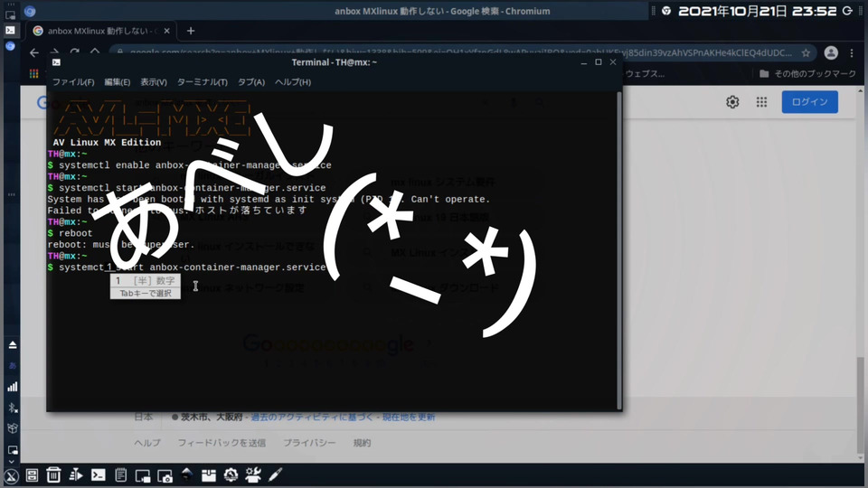The width and height of the screenshot is (868, 488).
Task: Minimize the Terminal window
Action: (x=583, y=62)
